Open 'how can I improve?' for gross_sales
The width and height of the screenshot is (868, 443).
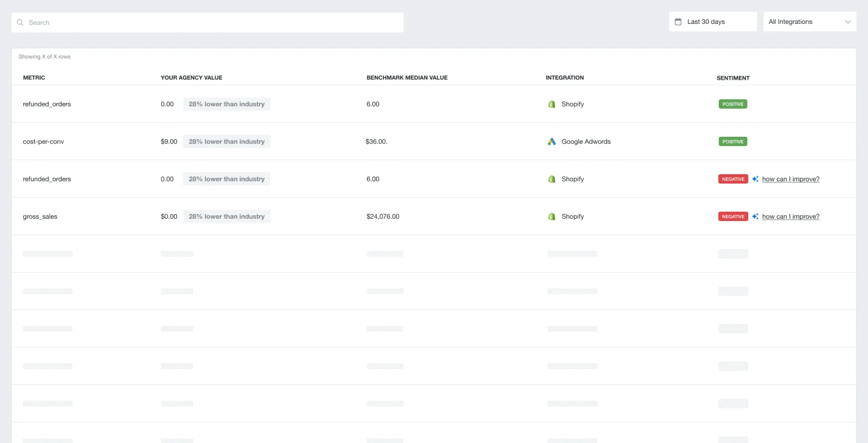click(790, 217)
